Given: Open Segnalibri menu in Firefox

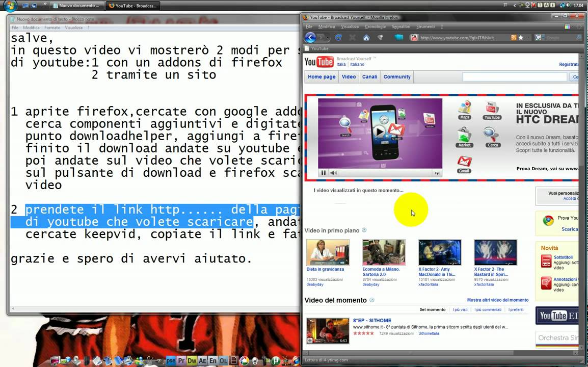Looking at the screenshot, I should tap(401, 27).
